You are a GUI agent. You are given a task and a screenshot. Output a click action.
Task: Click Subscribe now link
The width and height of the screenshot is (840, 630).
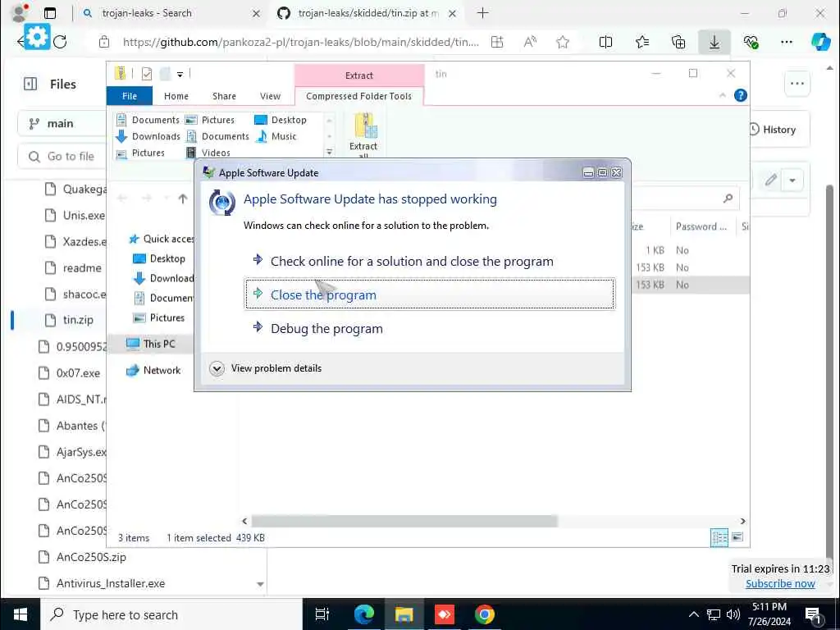[x=780, y=583]
